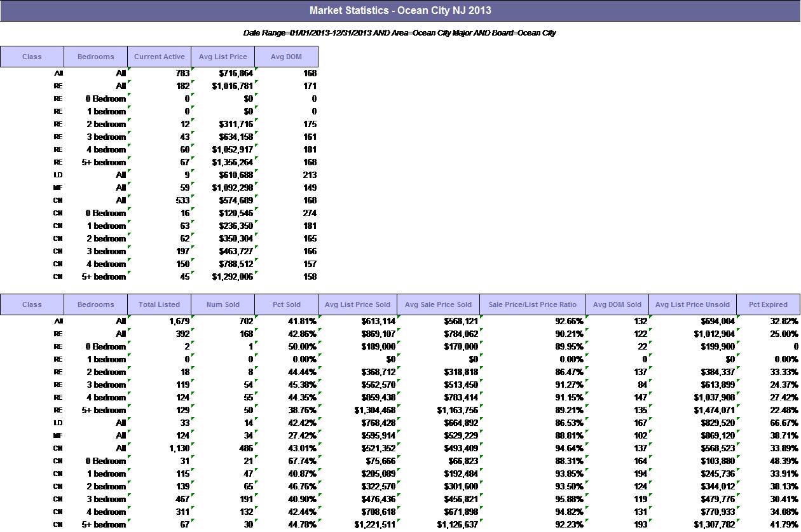Select current active value '533'
Viewport: 801px width, 532px height.
tap(182, 200)
